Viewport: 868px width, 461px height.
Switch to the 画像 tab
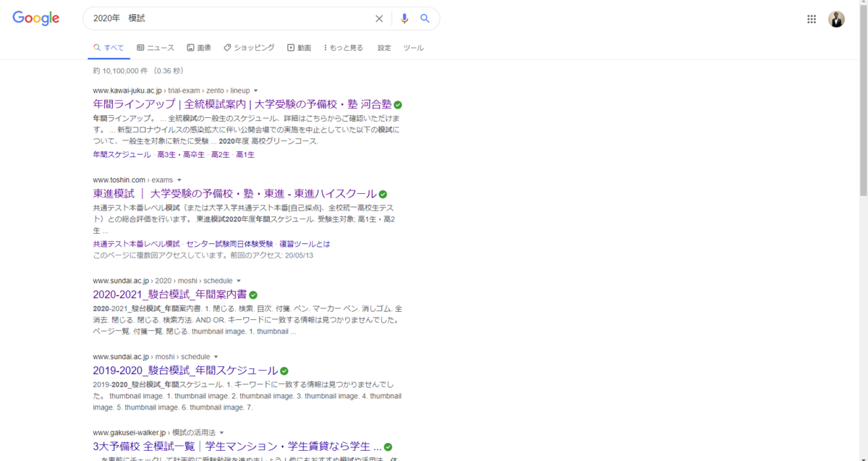tap(199, 48)
